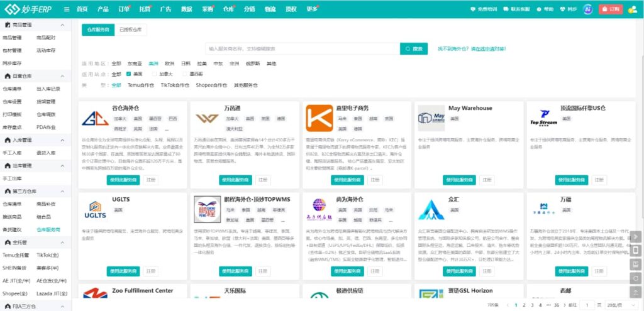Image resolution: width=644 pixels, height=311 pixels.
Task: Open the 20条/页 page size dropdown
Action: (620, 305)
